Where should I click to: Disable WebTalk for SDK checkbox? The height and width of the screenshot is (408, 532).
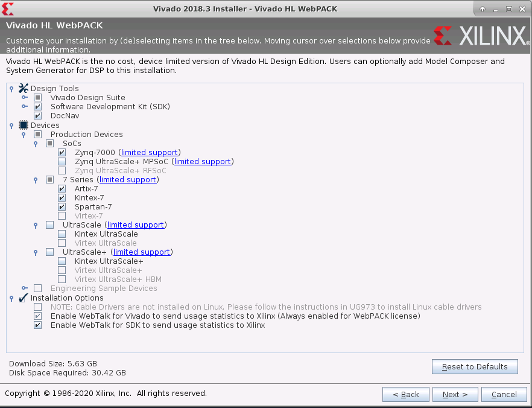click(37, 325)
